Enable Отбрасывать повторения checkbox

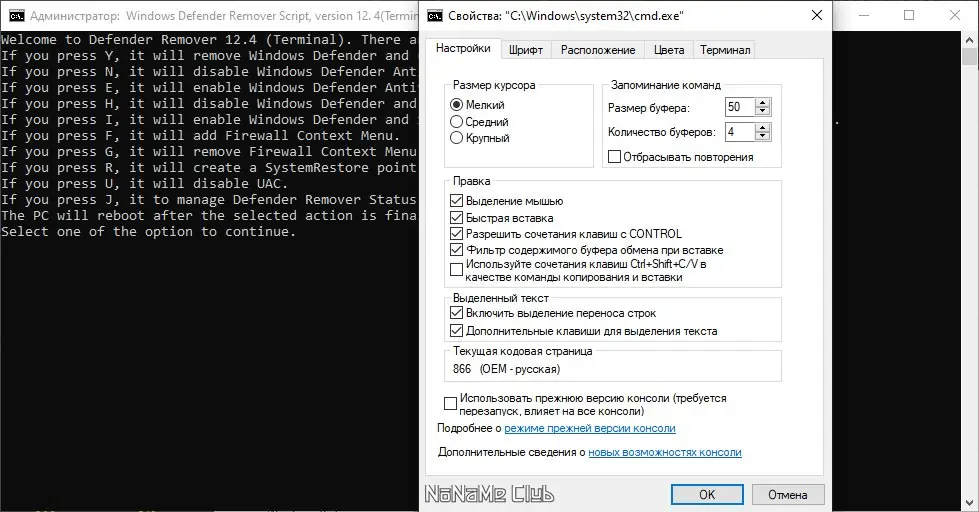[614, 157]
